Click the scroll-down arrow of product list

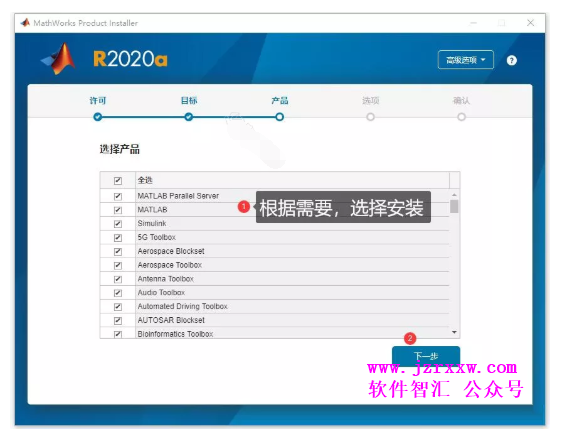coord(454,332)
